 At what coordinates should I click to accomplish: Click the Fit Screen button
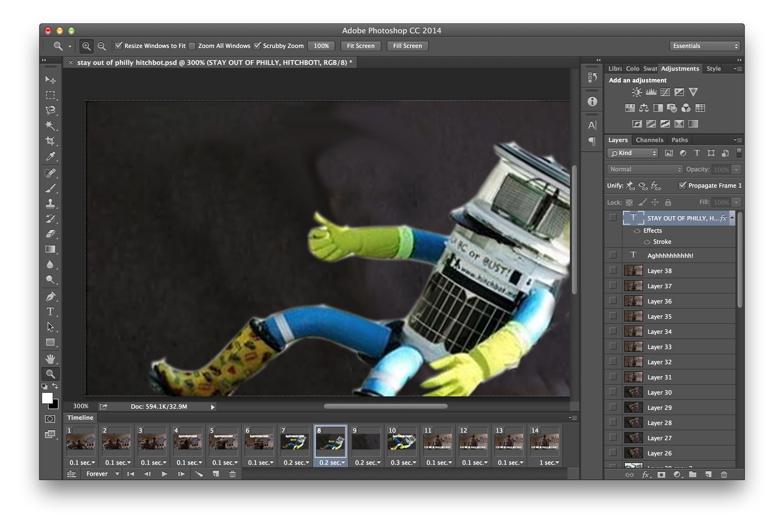tap(360, 46)
